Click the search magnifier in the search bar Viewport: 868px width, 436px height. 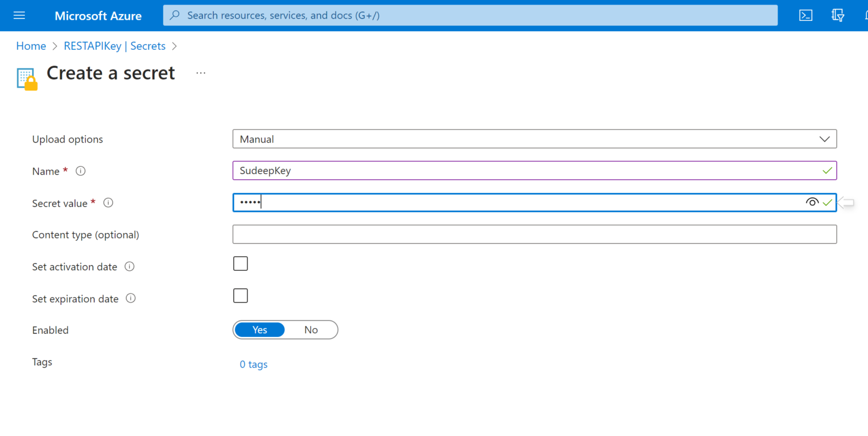pos(175,15)
